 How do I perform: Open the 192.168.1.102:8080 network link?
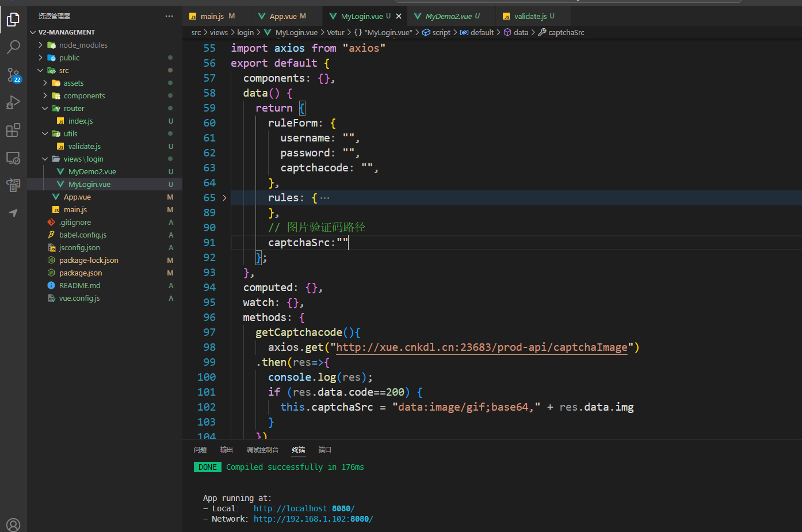pyautogui.click(x=313, y=519)
